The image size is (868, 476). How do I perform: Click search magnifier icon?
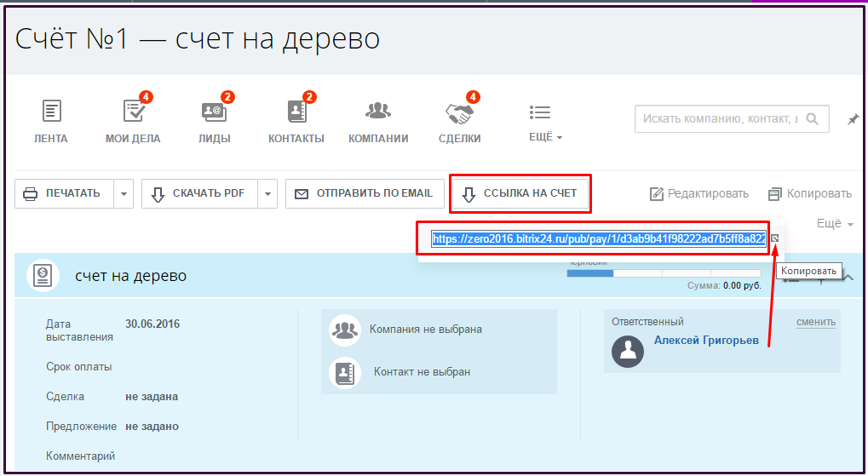pos(812,119)
